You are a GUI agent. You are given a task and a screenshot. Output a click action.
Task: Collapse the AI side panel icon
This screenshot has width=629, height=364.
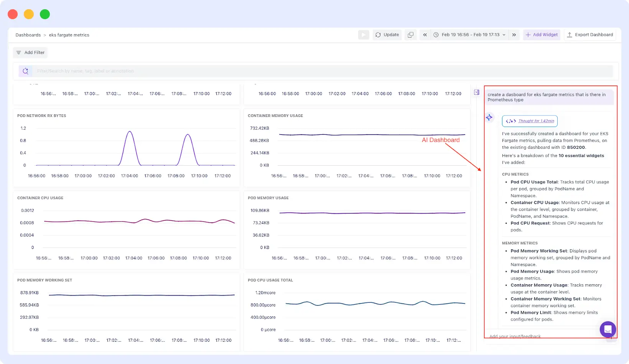477,92
